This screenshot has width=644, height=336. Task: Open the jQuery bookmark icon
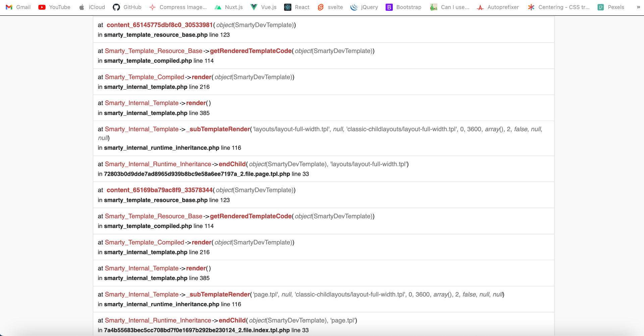[354, 7]
